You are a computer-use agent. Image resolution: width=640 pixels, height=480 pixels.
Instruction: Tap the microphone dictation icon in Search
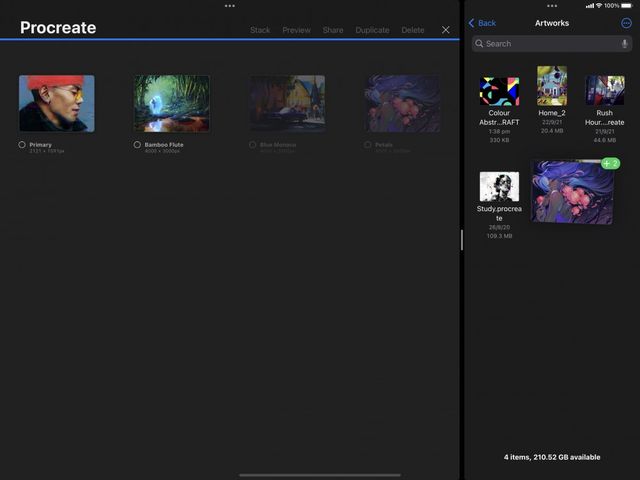(624, 44)
